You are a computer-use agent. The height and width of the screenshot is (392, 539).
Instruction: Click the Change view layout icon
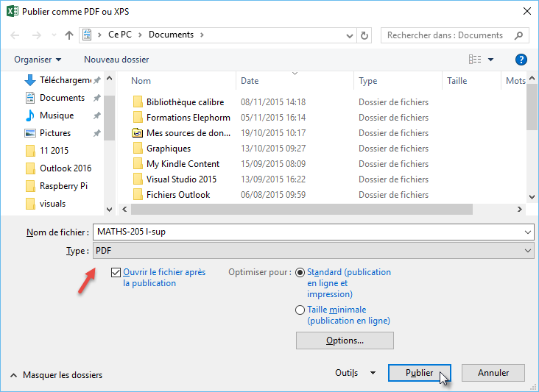(476, 60)
